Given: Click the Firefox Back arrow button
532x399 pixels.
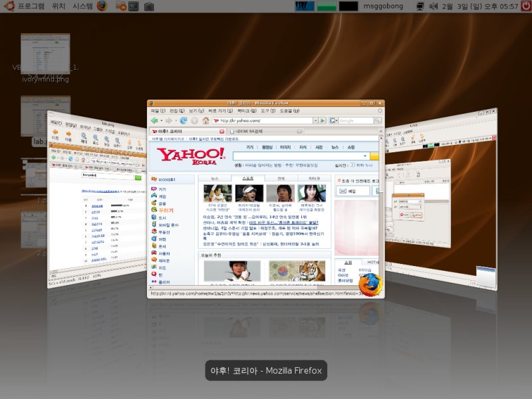Looking at the screenshot, I should [154, 120].
